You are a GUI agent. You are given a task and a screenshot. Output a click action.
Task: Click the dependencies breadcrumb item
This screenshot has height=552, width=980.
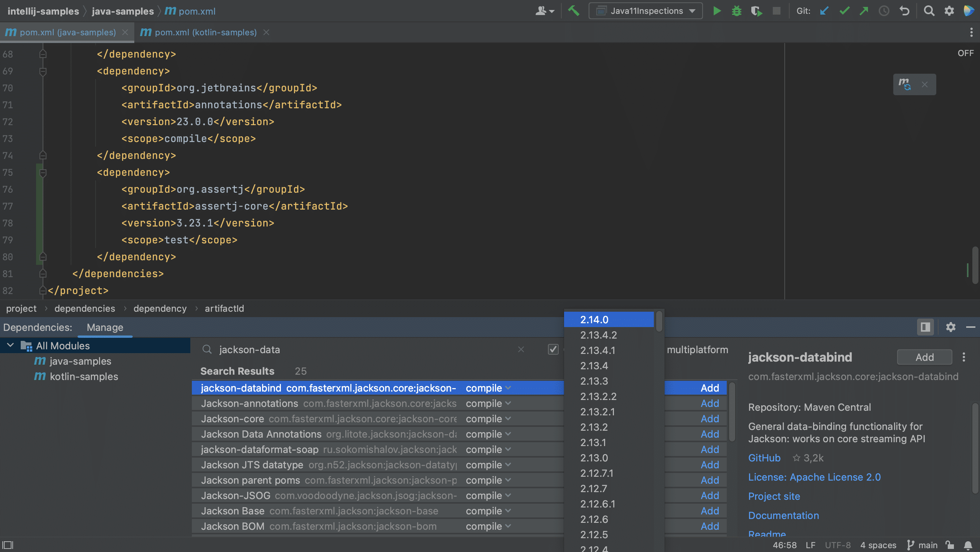84,308
